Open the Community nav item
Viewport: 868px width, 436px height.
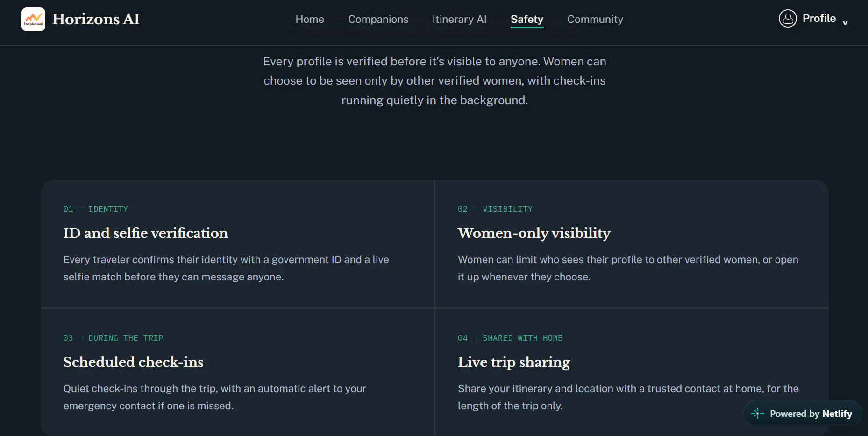pos(595,19)
